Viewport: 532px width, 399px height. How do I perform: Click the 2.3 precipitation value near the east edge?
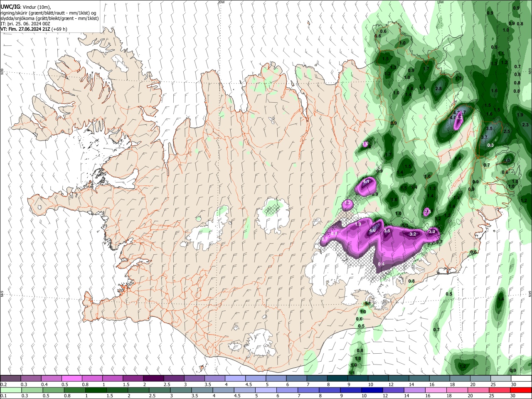pyautogui.click(x=525, y=125)
